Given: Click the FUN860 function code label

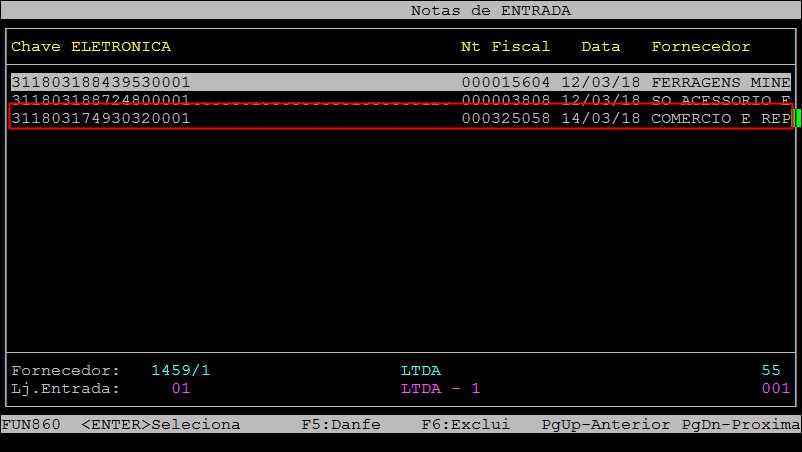Looking at the screenshot, I should coord(31,424).
